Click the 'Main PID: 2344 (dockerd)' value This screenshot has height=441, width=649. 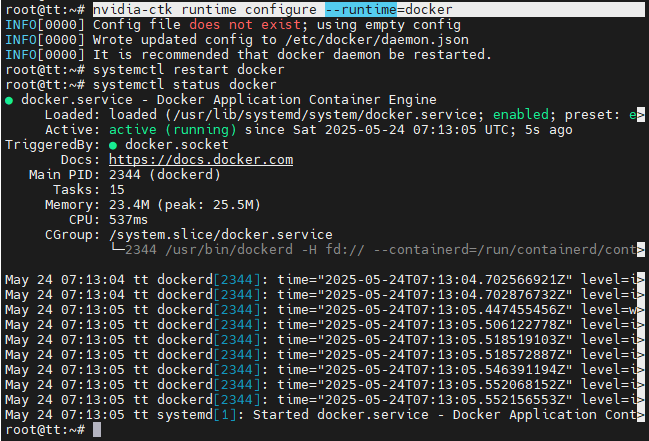(165, 175)
